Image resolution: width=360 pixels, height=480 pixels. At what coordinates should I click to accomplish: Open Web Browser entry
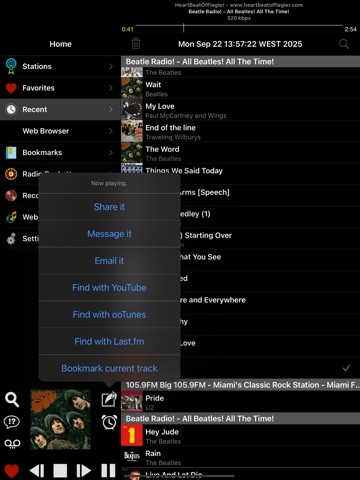pos(60,131)
